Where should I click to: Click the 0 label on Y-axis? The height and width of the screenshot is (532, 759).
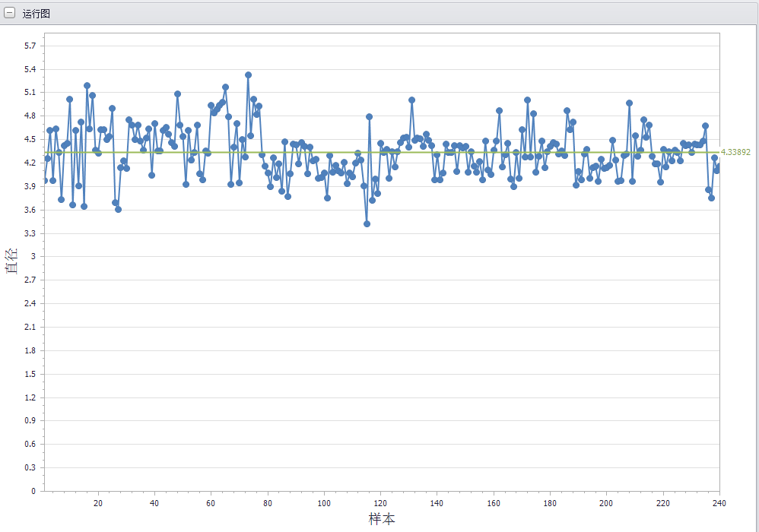pos(33,491)
